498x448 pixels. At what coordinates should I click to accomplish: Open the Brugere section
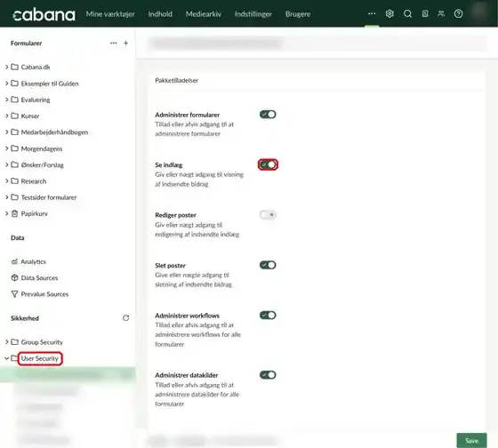click(x=298, y=14)
